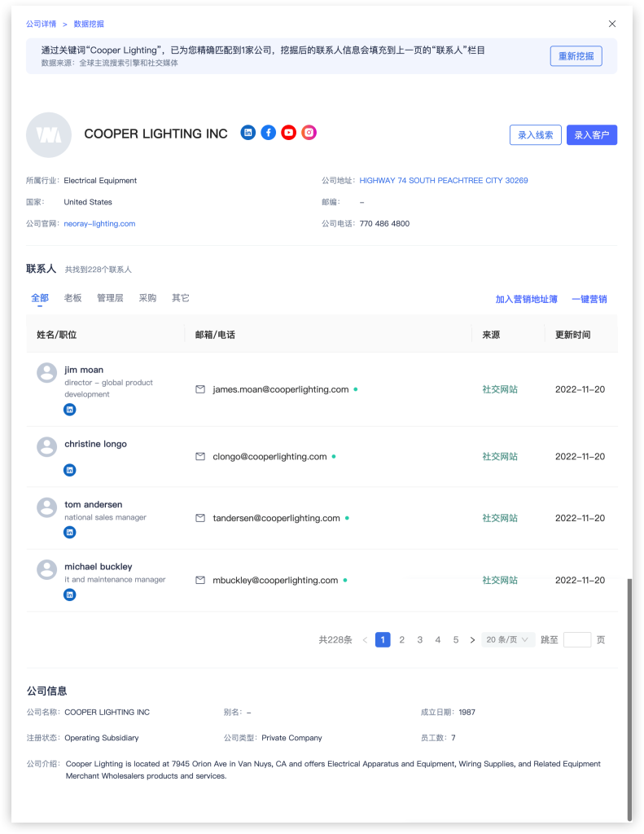Screen dimensions: 644x834
Task: Click the 邮箱/电话 column header
Action: click(216, 335)
